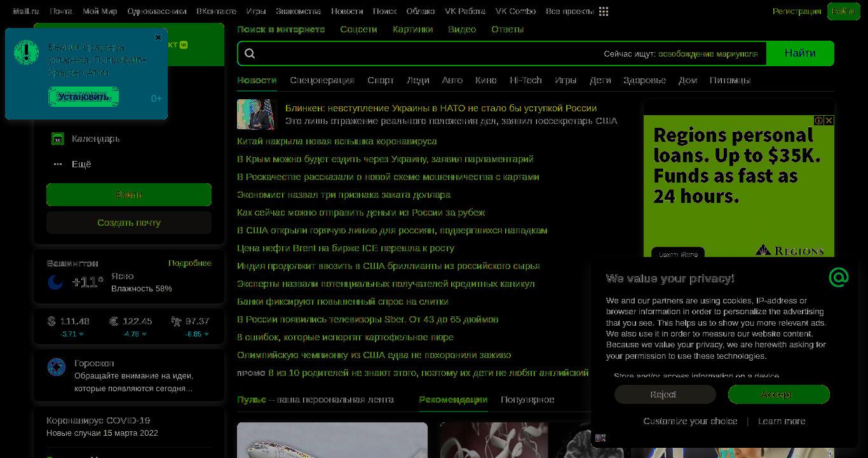This screenshot has width=868, height=458.
Task: Open the Питомцы news tab
Action: [730, 80]
